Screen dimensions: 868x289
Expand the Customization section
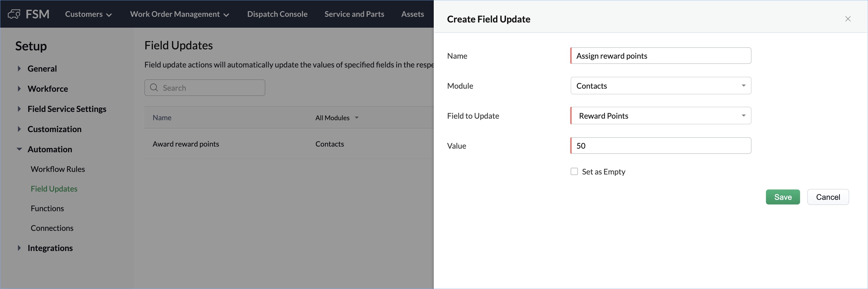(19, 129)
